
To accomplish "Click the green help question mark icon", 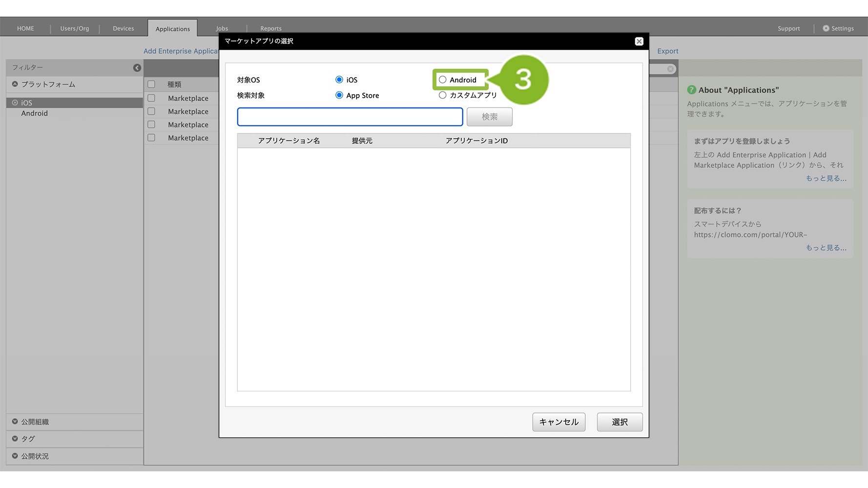I will pyautogui.click(x=691, y=90).
